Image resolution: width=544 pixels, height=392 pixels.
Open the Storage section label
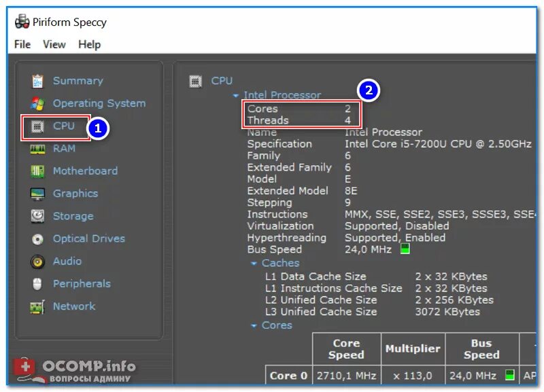(73, 216)
